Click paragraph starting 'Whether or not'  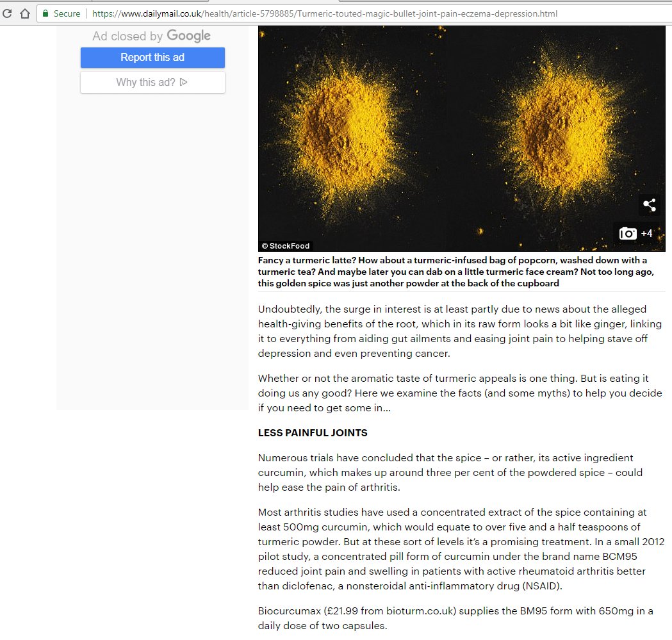click(x=460, y=393)
